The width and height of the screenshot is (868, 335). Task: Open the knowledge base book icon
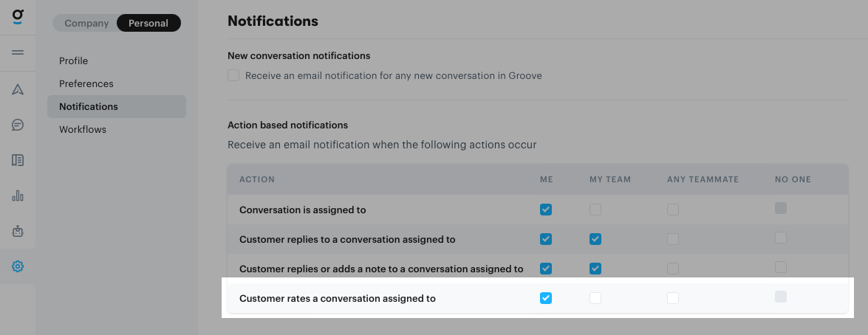point(18,160)
